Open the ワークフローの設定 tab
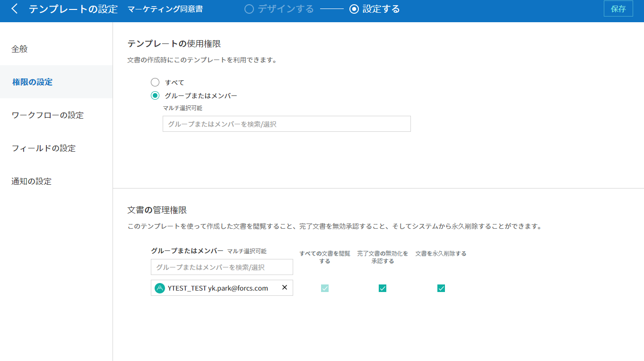 pyautogui.click(x=56, y=115)
